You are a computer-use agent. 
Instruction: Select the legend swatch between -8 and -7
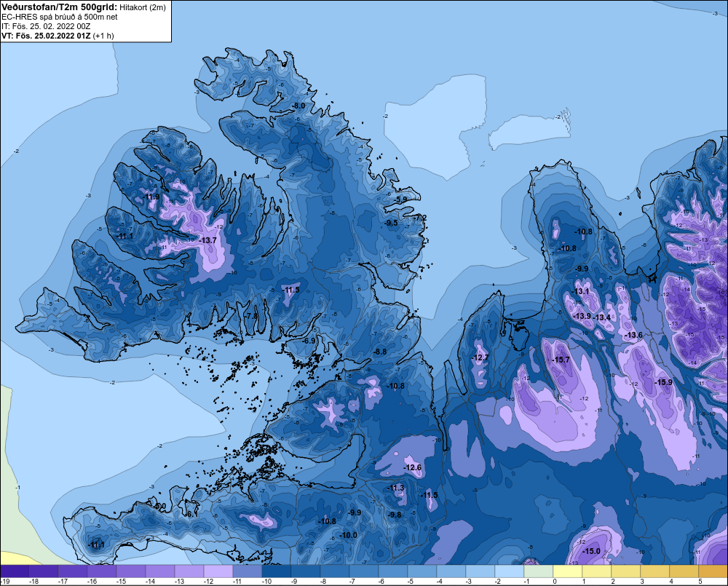pos(335,571)
